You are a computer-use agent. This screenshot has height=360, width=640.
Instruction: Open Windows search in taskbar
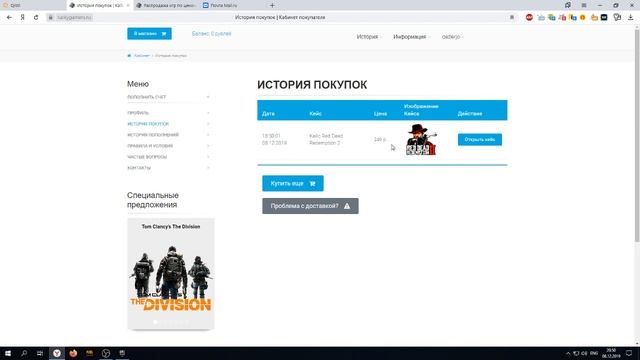click(24, 353)
